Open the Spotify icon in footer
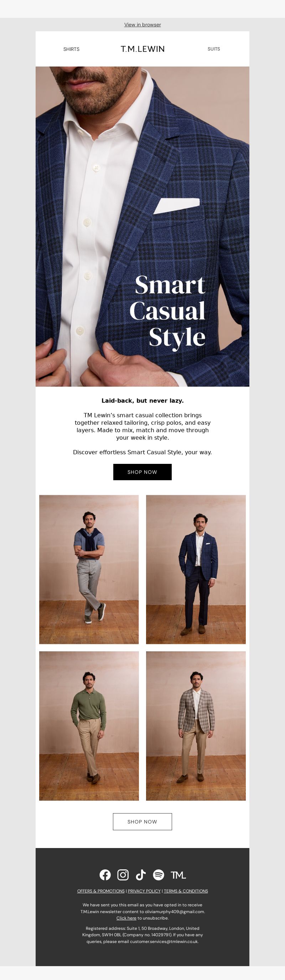This screenshot has width=285, height=980. click(x=159, y=875)
